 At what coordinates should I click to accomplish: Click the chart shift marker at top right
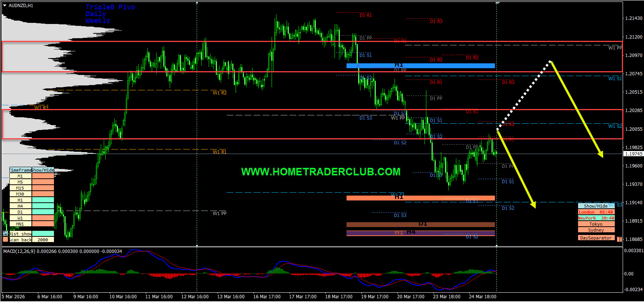[498, 3]
